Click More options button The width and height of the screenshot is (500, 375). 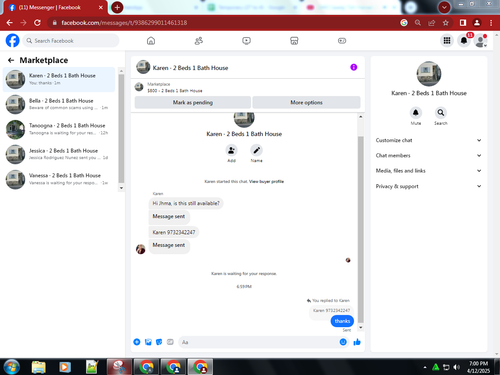coord(306,102)
